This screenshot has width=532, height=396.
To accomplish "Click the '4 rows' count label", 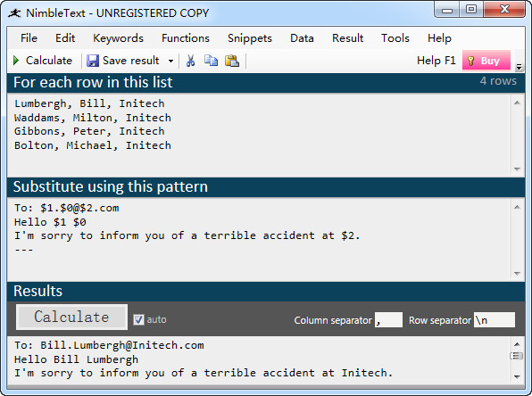I will [498, 81].
